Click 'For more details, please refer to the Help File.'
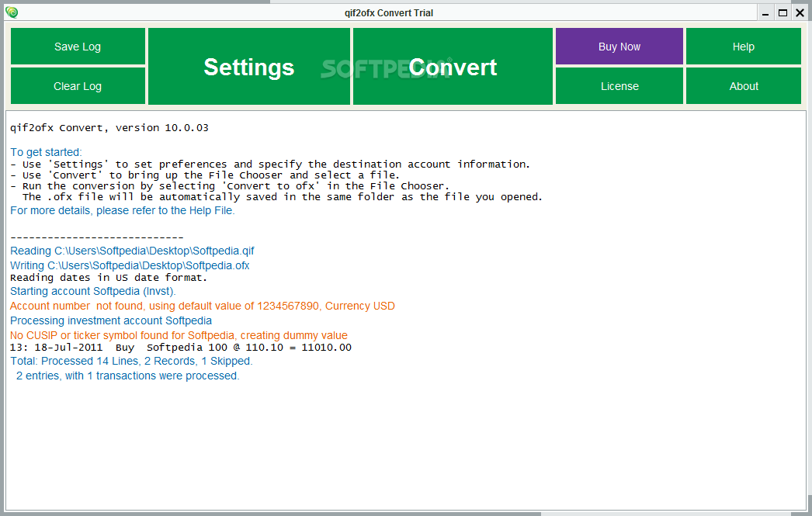 [x=122, y=210]
